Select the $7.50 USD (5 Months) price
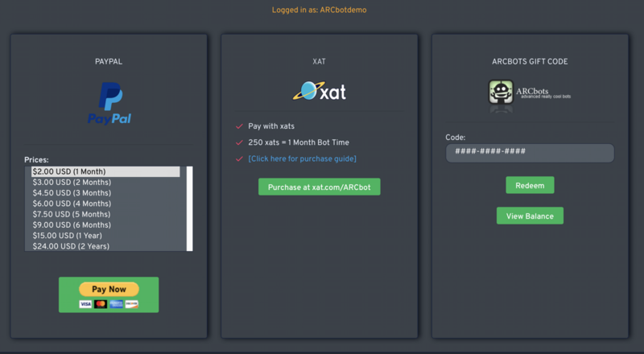 [x=105, y=214]
